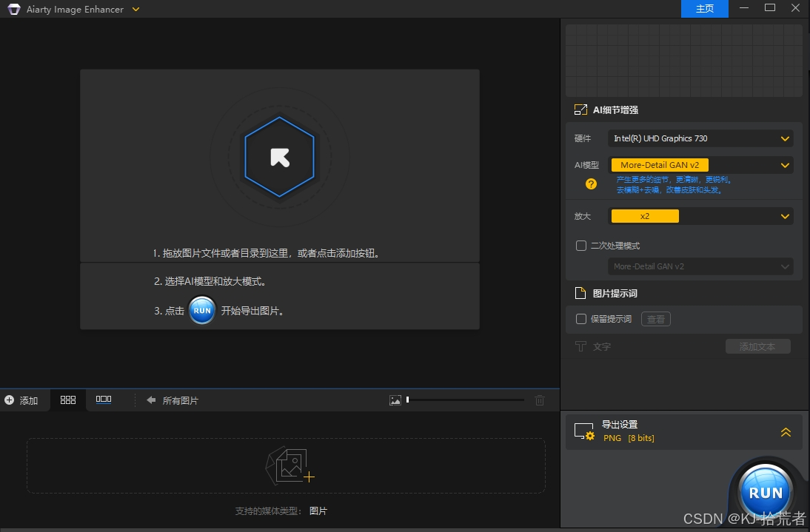Screen dimensions: 810x532
Task: Click the back arrow beside 所有图片
Action: coord(151,400)
